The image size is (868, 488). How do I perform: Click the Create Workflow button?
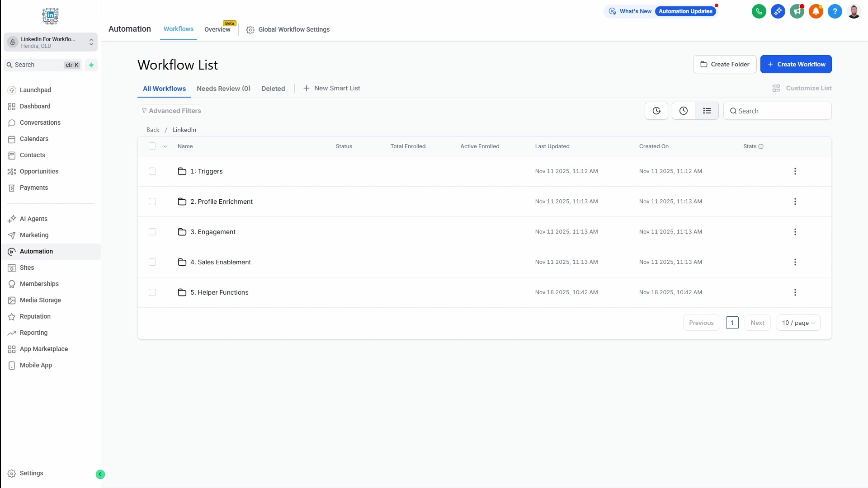pyautogui.click(x=796, y=64)
